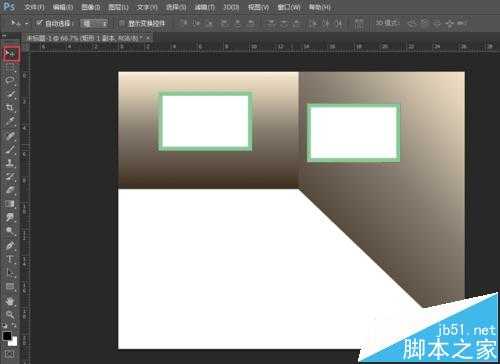Select the Spot Healing Brush tool
Screen dimensions: 500x364
pos(10,136)
